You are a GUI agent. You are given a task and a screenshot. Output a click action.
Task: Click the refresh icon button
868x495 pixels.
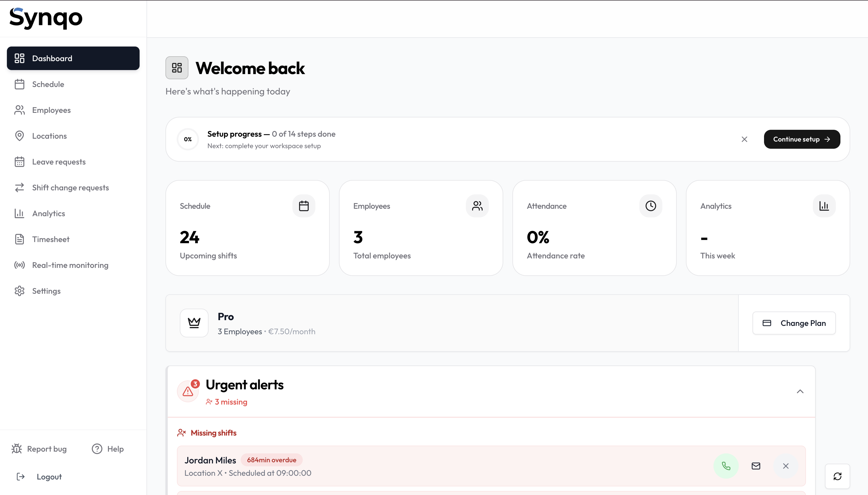(x=837, y=476)
